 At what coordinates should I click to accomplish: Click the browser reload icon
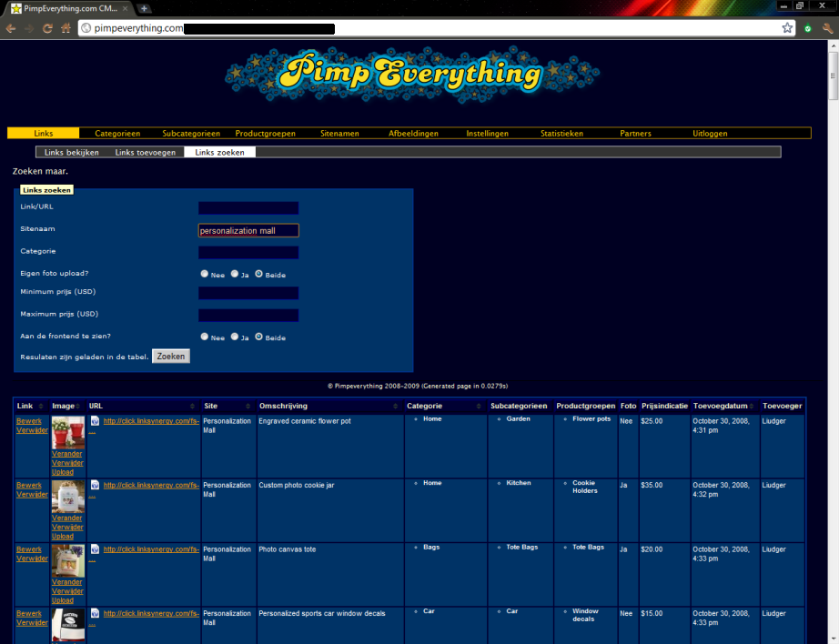(46, 28)
